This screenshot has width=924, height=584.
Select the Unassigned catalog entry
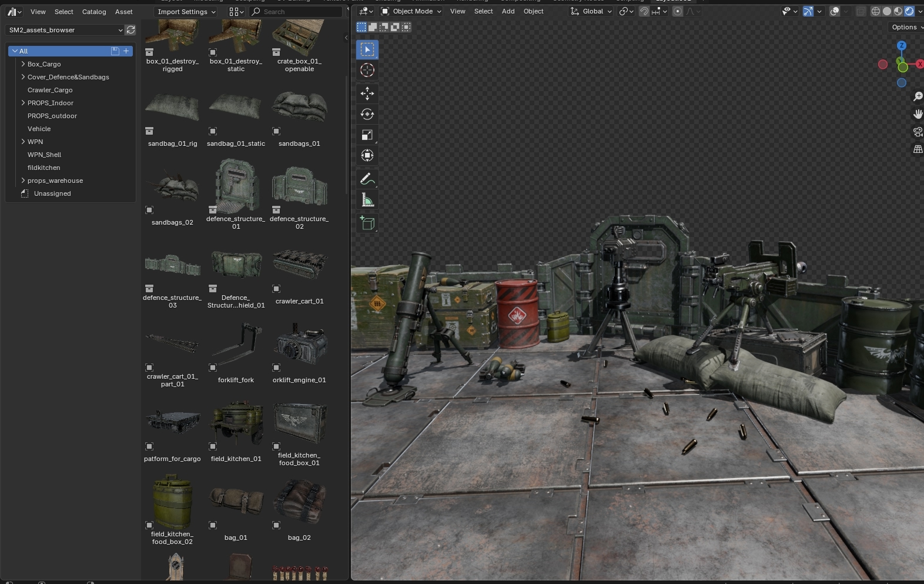pos(52,193)
